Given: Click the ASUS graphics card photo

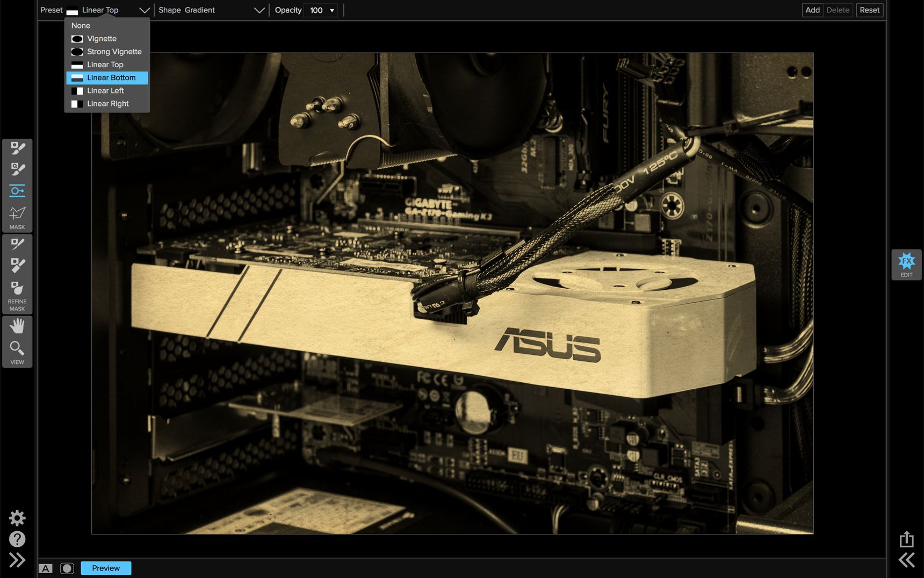Looking at the screenshot, I should tap(452, 293).
